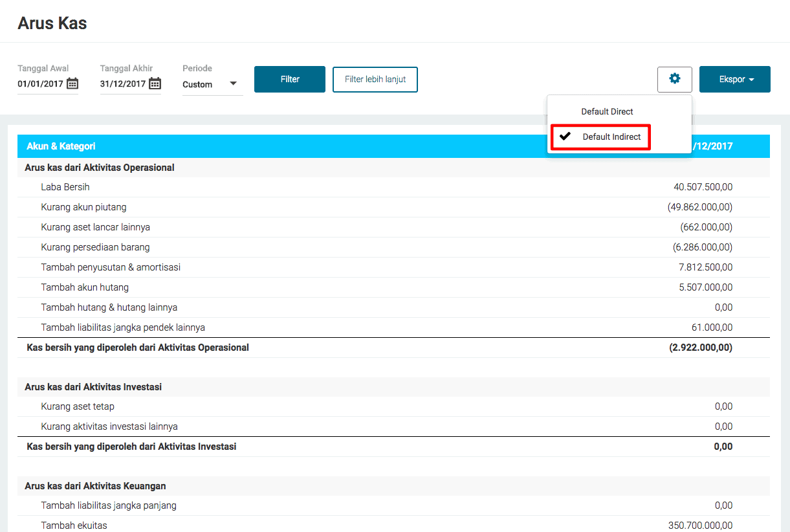Image resolution: width=790 pixels, height=532 pixels.
Task: Choose the Default Indirect menu option
Action: coord(611,137)
